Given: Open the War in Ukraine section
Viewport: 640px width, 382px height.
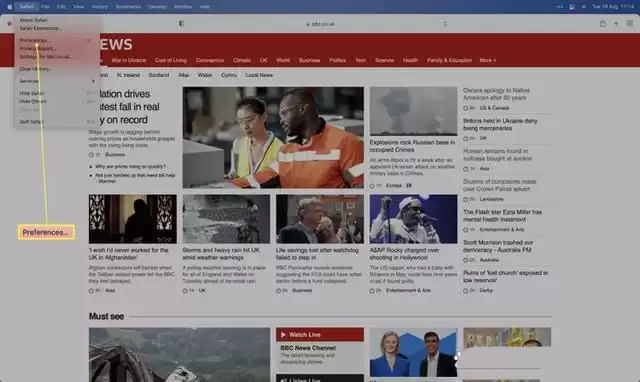Looking at the screenshot, I should tap(129, 60).
